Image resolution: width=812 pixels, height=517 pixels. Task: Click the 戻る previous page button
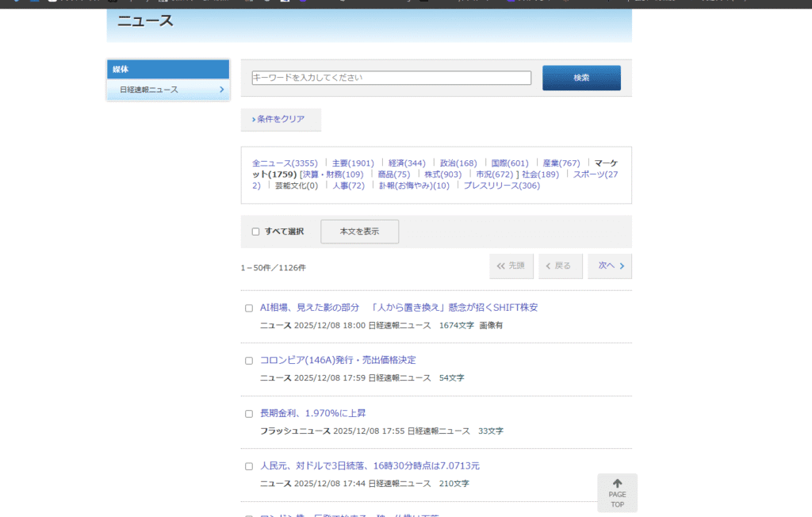[x=560, y=266]
